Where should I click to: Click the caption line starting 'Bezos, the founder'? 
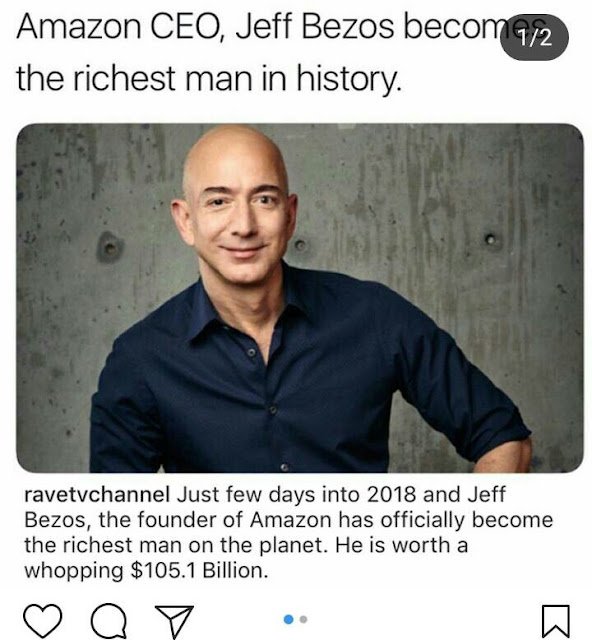[x=288, y=520]
